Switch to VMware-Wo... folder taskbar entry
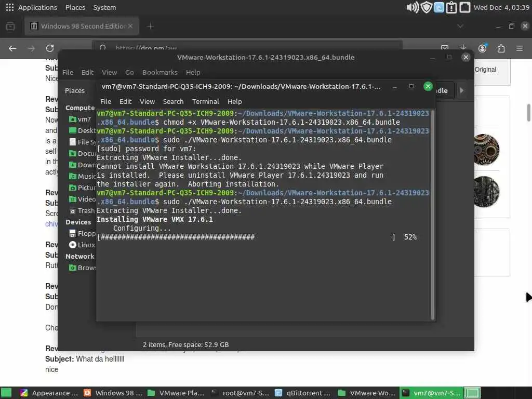Viewport: 532px width, 399px height. pyautogui.click(x=367, y=393)
